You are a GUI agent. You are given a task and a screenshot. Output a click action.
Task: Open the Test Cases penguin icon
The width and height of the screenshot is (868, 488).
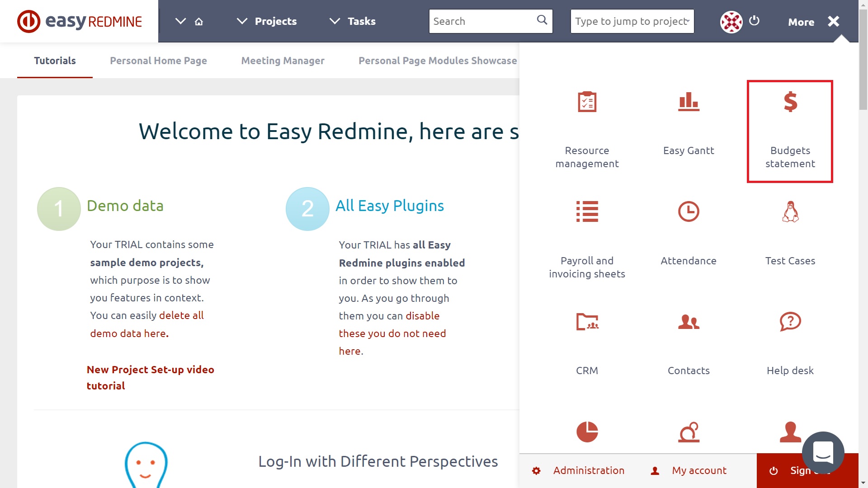click(790, 211)
